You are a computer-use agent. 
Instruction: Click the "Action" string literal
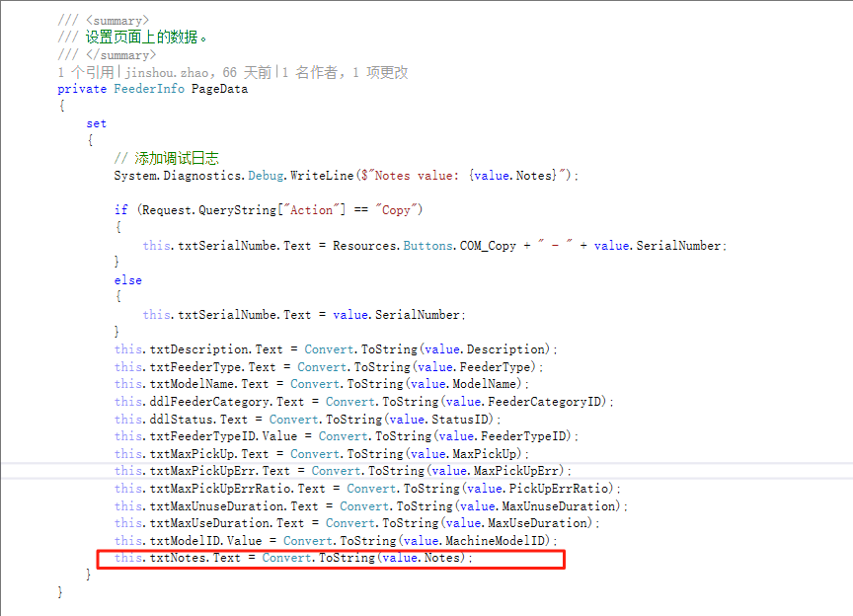coord(312,210)
